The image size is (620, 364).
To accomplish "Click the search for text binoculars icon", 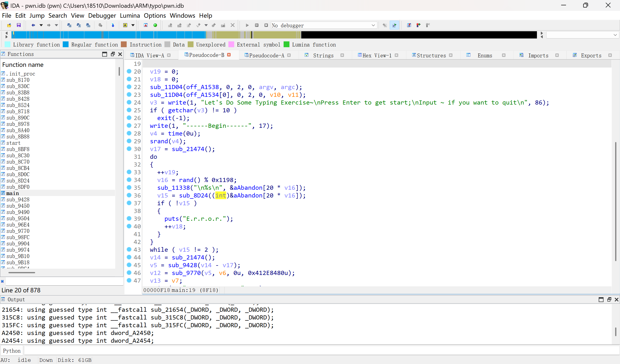I will coord(79,25).
